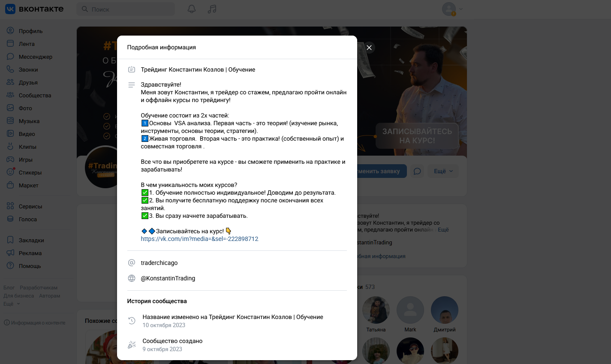Open the Ещё dropdown button on community page
The height and width of the screenshot is (364, 611).
pos(443,171)
